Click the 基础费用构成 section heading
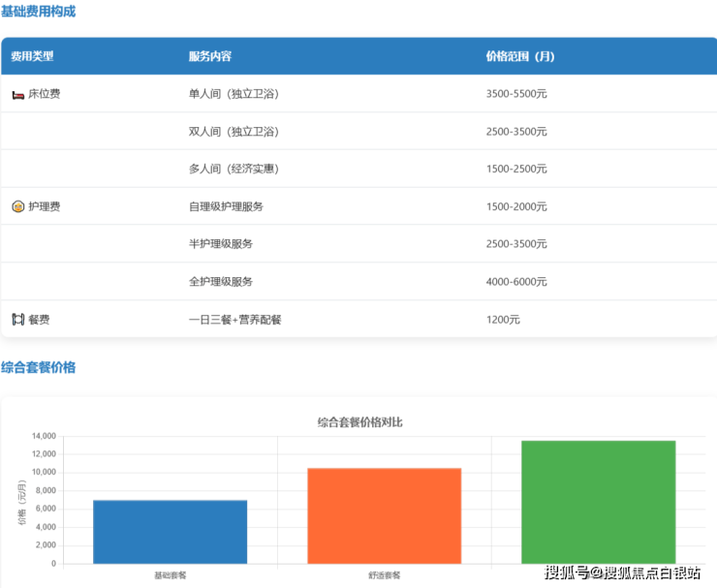717x588 pixels. tap(38, 12)
